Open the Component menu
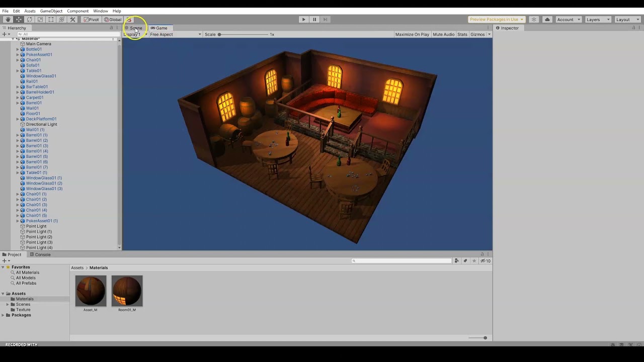644x362 pixels. point(78,11)
